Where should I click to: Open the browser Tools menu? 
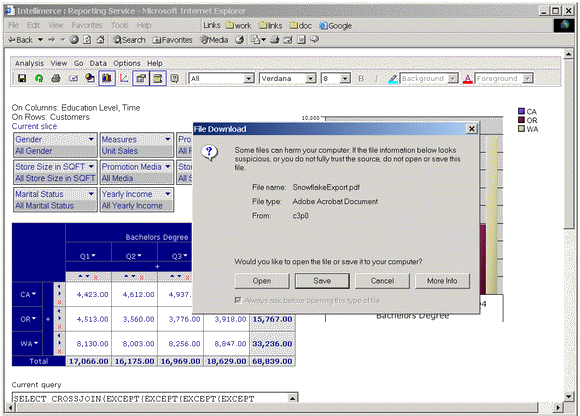click(119, 25)
